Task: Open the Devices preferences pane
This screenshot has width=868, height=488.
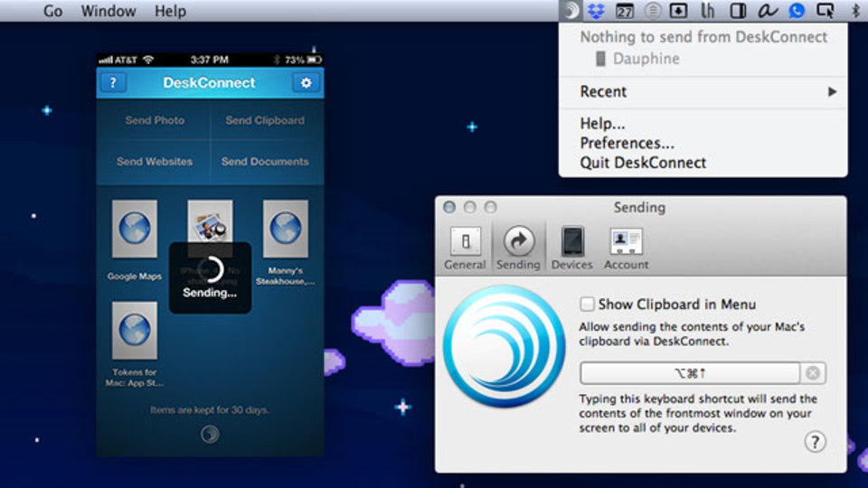Action: pyautogui.click(x=571, y=249)
